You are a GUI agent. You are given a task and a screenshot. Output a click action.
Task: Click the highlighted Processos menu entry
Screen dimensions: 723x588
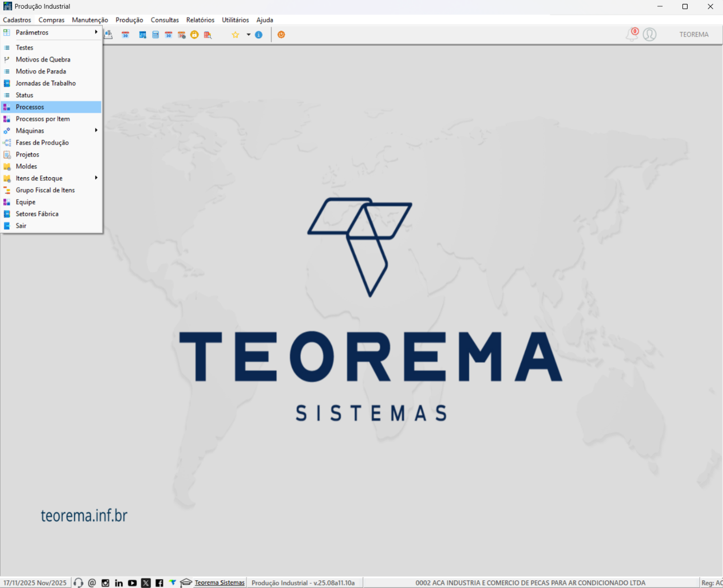51,107
